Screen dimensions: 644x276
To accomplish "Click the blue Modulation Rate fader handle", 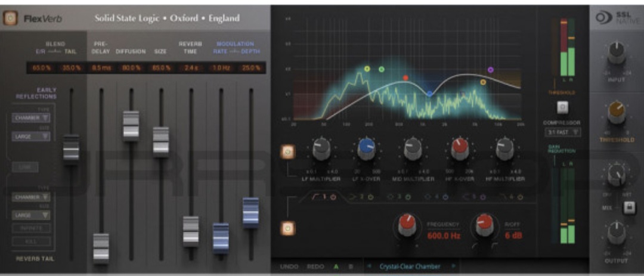I will (x=221, y=237).
